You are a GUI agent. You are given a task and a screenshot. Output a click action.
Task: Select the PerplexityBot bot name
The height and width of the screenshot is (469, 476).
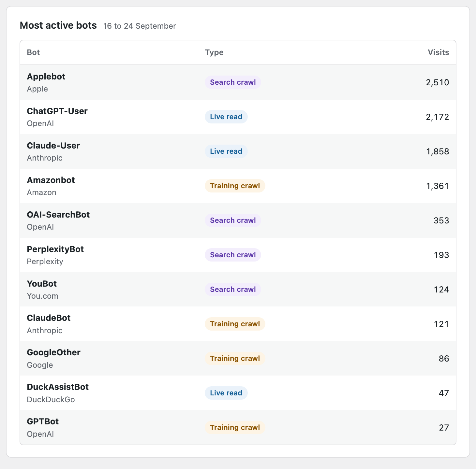(x=55, y=249)
